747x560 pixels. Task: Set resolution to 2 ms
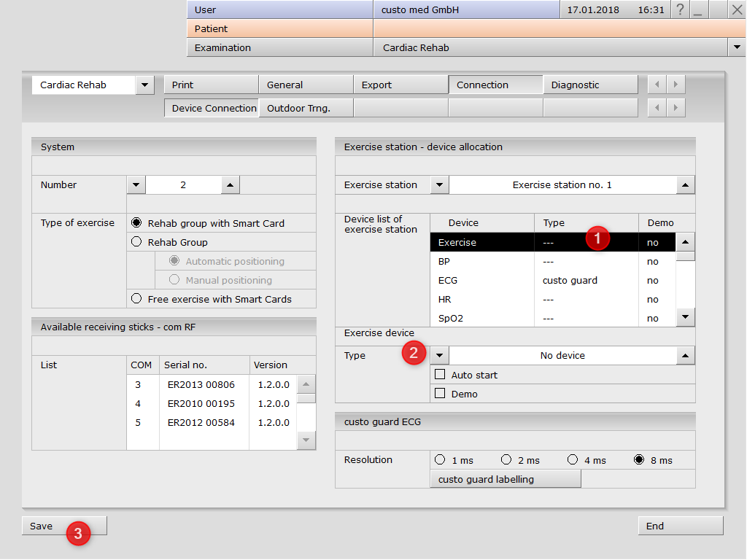click(x=506, y=459)
